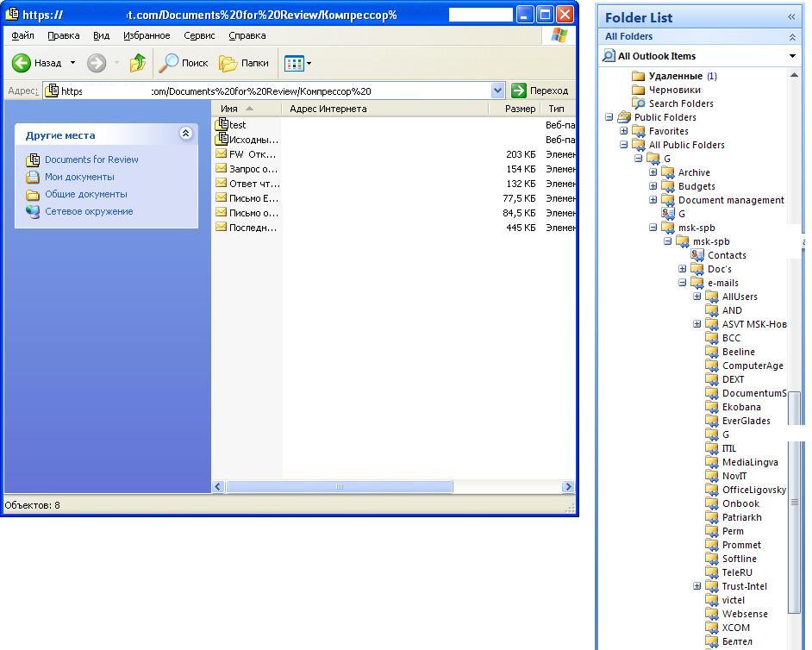Select the FW Отк… message icon
The height and width of the screenshot is (650, 812).
(222, 153)
